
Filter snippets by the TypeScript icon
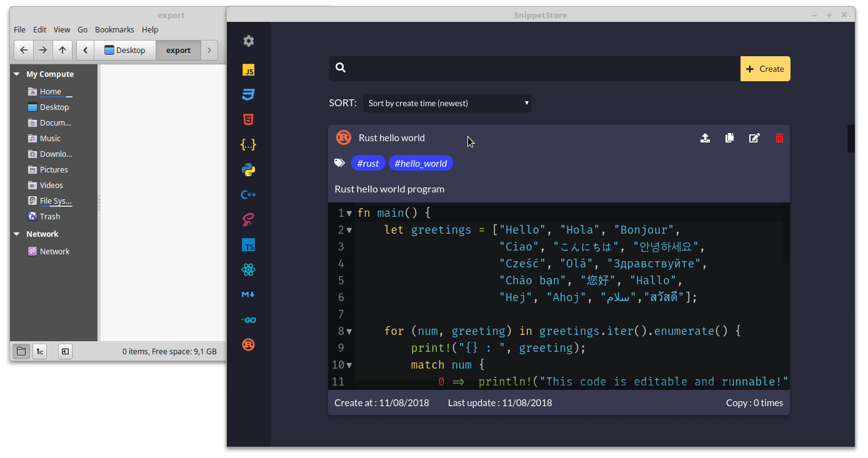tap(249, 245)
